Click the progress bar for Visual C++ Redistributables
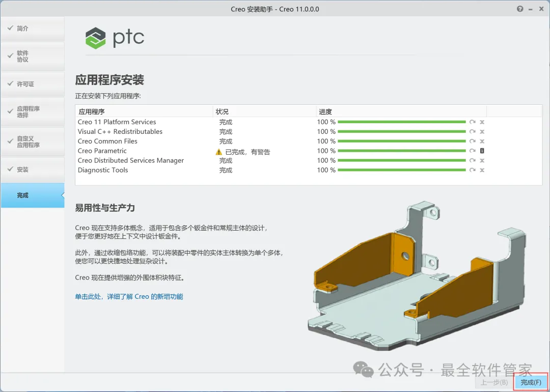 (402, 131)
